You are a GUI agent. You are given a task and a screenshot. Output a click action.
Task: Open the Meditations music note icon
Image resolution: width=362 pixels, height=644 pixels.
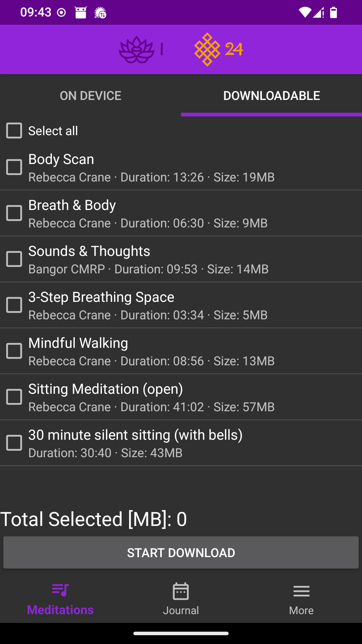60,590
